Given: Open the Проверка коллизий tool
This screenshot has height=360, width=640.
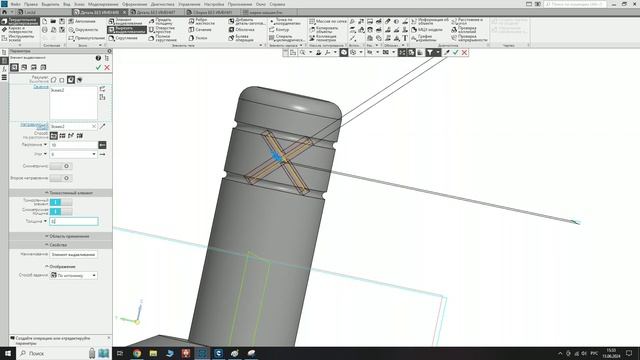Looking at the screenshot, I should [x=464, y=30].
